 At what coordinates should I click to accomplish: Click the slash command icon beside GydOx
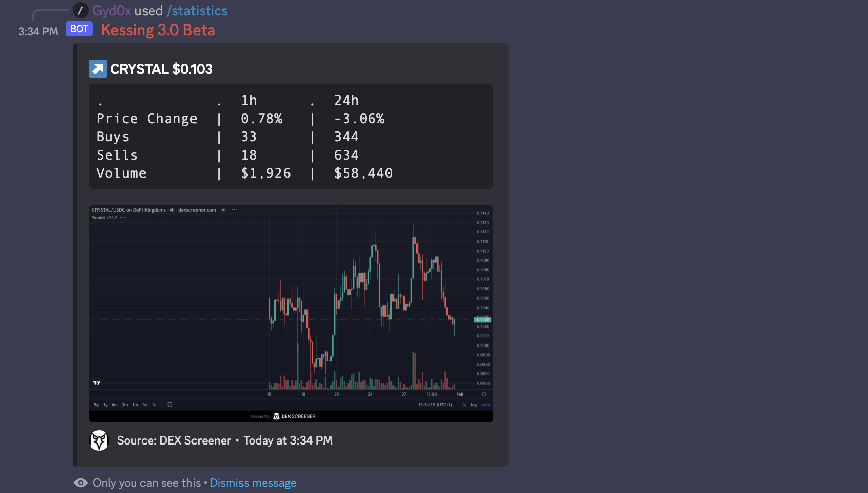[x=80, y=10]
